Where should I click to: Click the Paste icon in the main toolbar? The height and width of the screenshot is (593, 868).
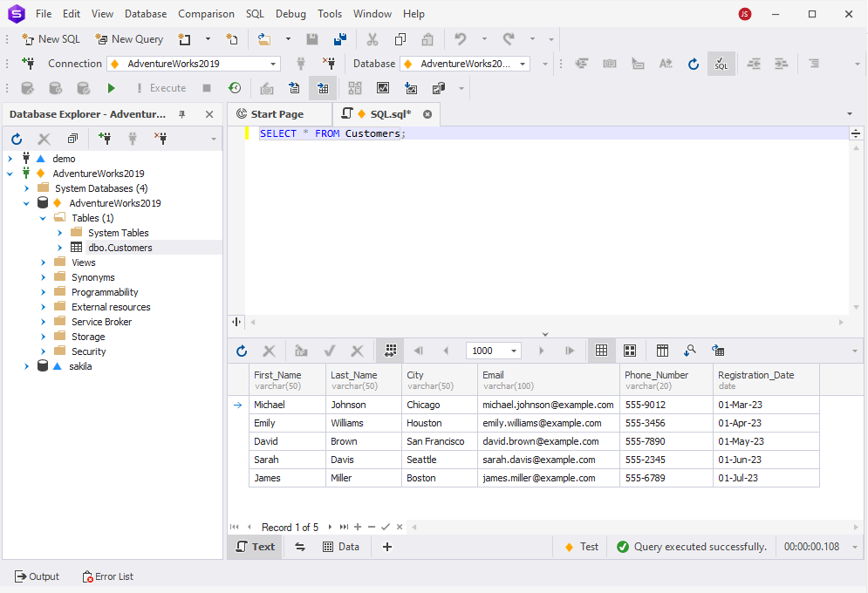[x=427, y=39]
